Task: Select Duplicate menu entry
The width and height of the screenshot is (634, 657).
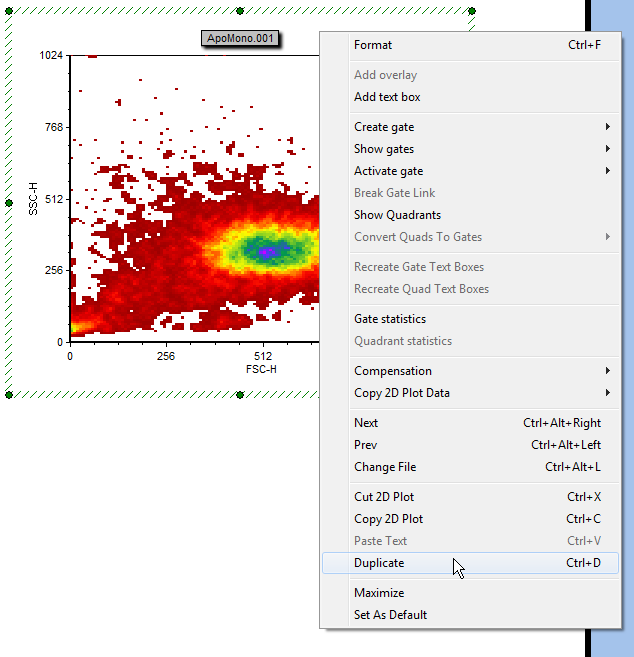Action: click(470, 563)
